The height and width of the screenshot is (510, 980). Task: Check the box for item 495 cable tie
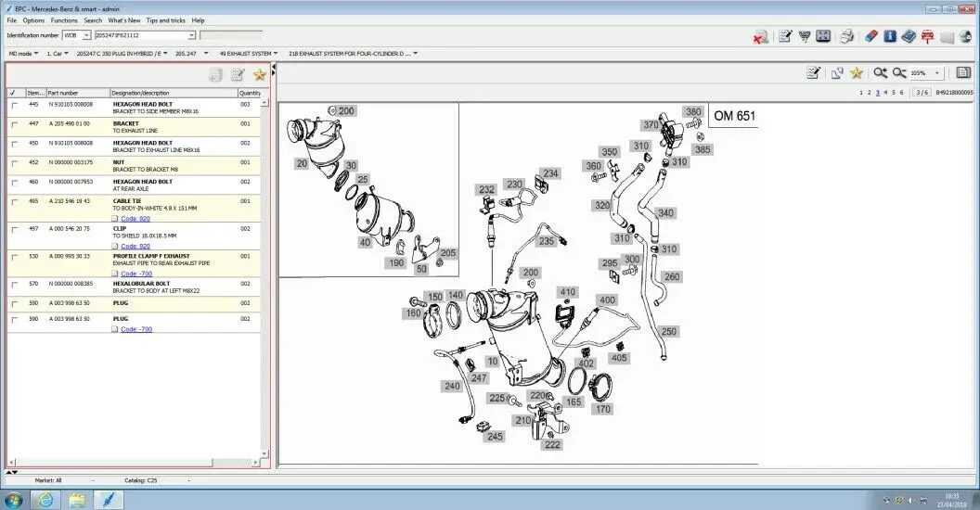pyautogui.click(x=14, y=201)
